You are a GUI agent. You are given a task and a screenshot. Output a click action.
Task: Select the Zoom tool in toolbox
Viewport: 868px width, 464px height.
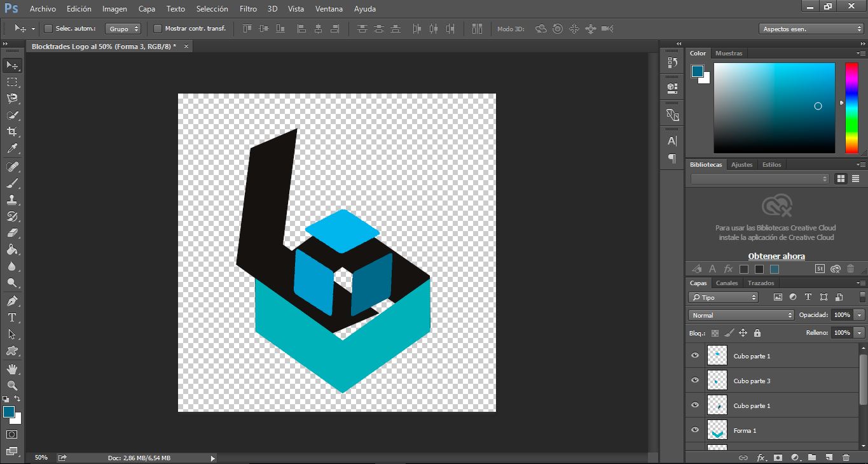[12, 385]
